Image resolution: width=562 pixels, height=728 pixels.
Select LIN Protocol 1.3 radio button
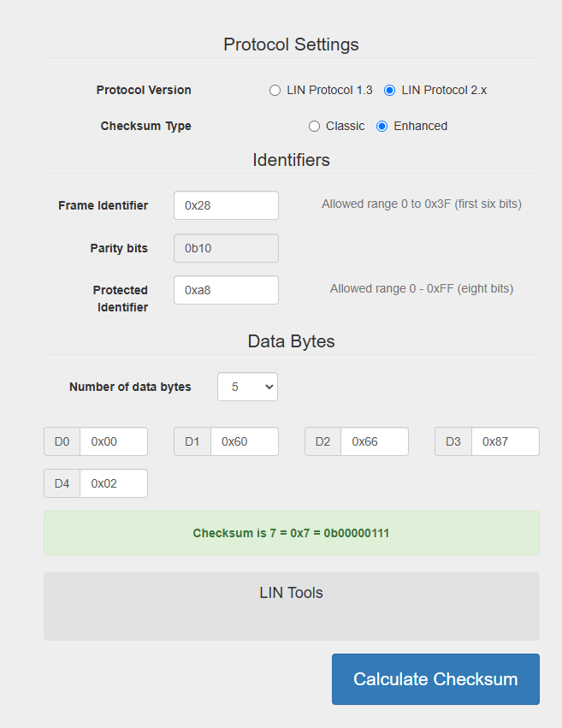click(x=275, y=90)
